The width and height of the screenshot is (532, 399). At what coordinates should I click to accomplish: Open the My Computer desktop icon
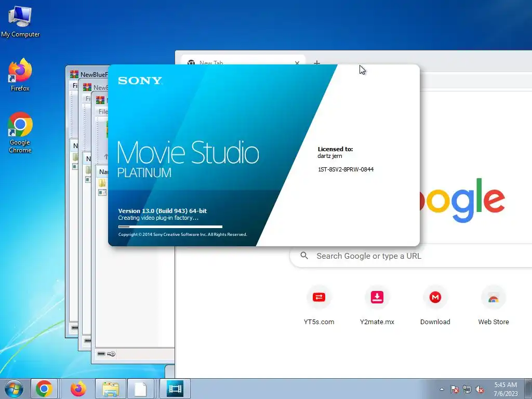(x=20, y=21)
